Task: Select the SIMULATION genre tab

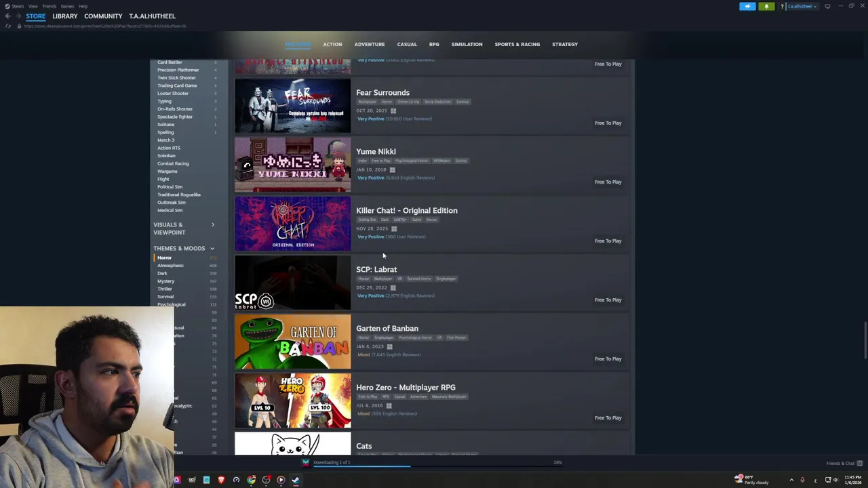Action: (x=467, y=44)
